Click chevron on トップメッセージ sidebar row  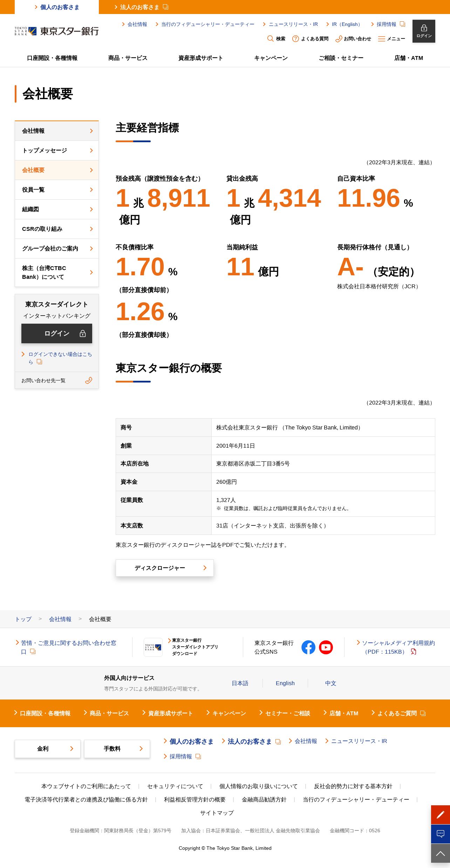coord(91,150)
